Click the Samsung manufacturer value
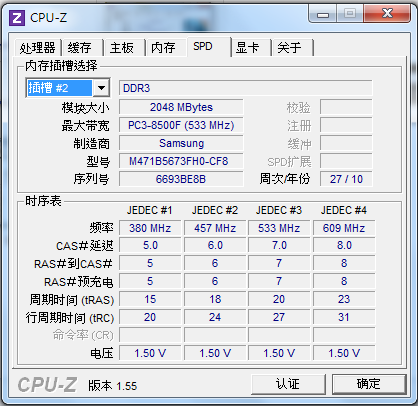 [x=181, y=143]
